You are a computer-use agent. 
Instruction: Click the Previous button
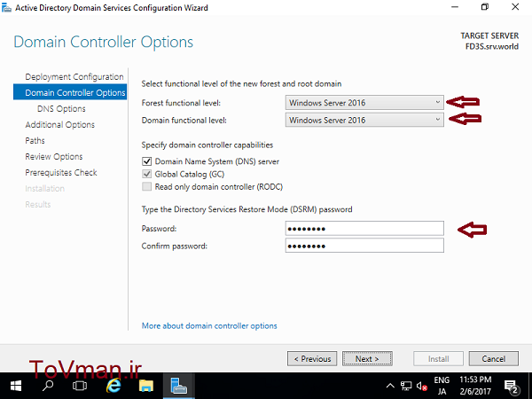[312, 358]
